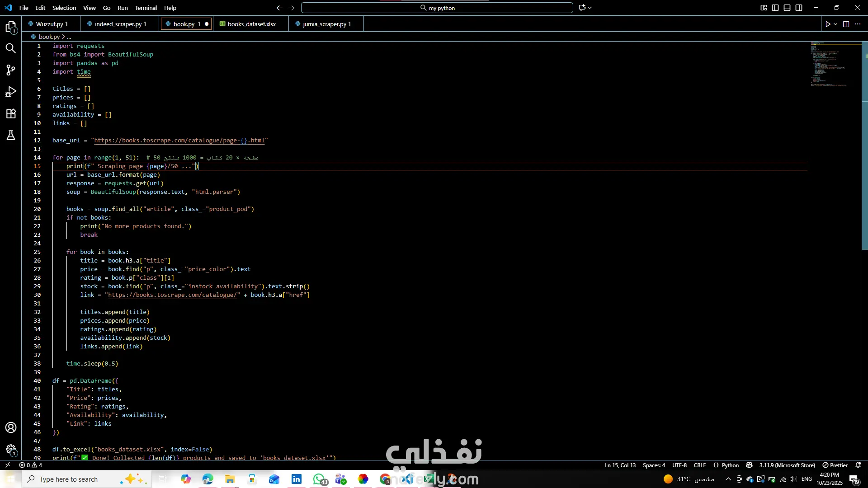Open the Run and Debug view

coord(11,92)
